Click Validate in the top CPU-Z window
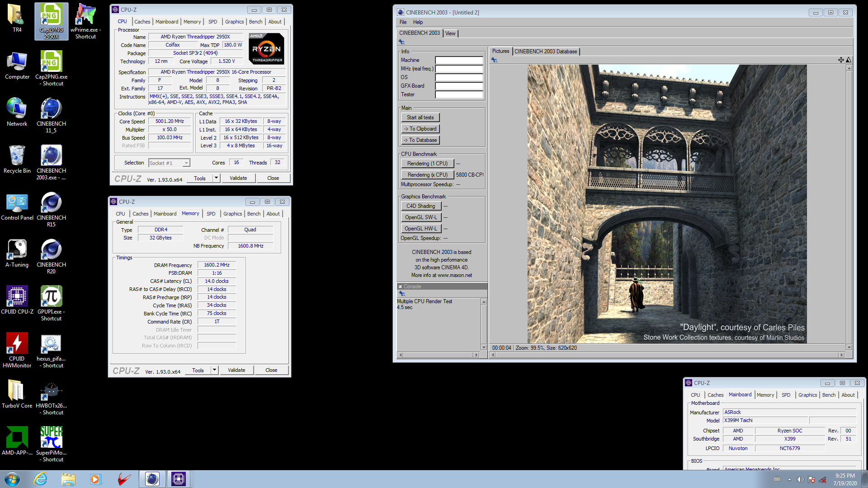868x488 pixels. [x=238, y=178]
